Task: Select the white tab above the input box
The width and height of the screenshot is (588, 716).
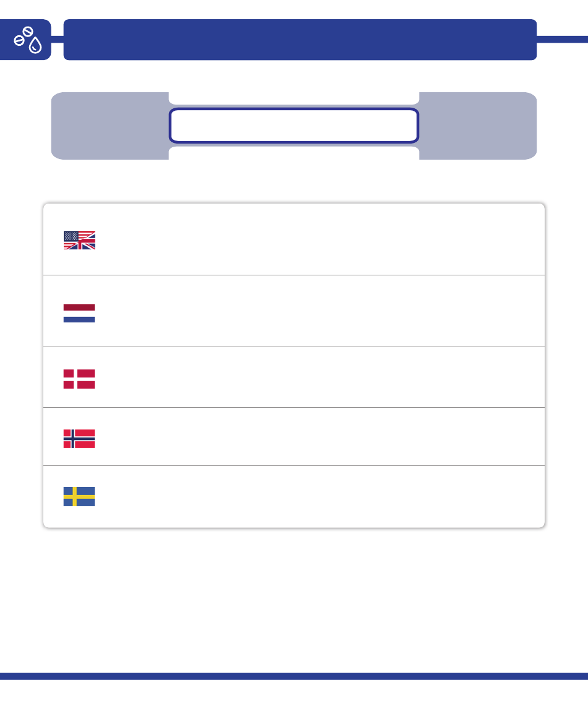Action: 294,98
